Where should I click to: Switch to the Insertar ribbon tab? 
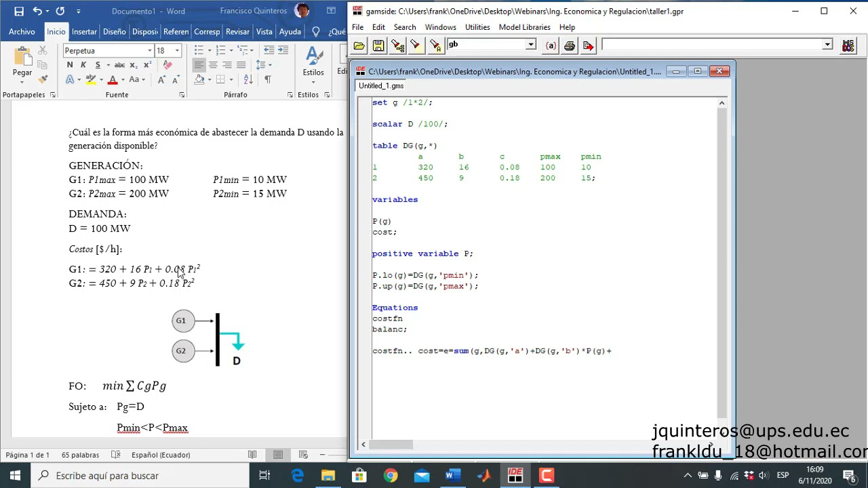click(84, 32)
